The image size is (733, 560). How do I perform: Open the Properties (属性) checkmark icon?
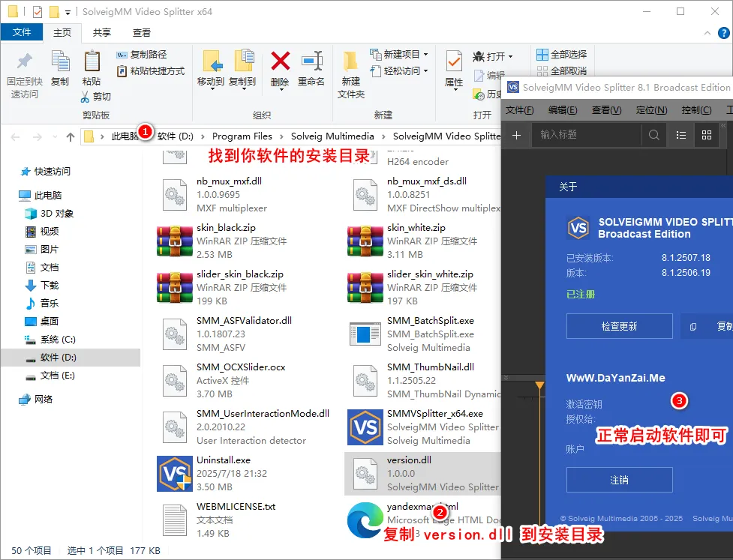pyautogui.click(x=454, y=61)
